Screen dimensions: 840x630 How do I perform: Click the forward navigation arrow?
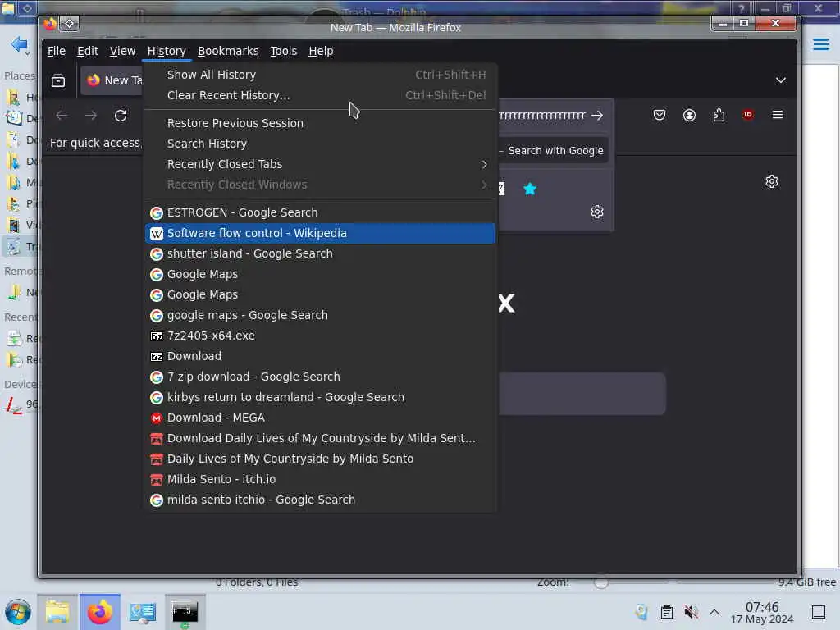click(91, 115)
